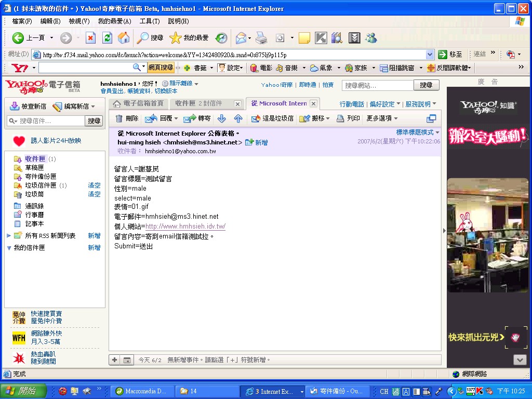
Task: Open the Messenger people icon in IE toolbar
Action: (371, 38)
